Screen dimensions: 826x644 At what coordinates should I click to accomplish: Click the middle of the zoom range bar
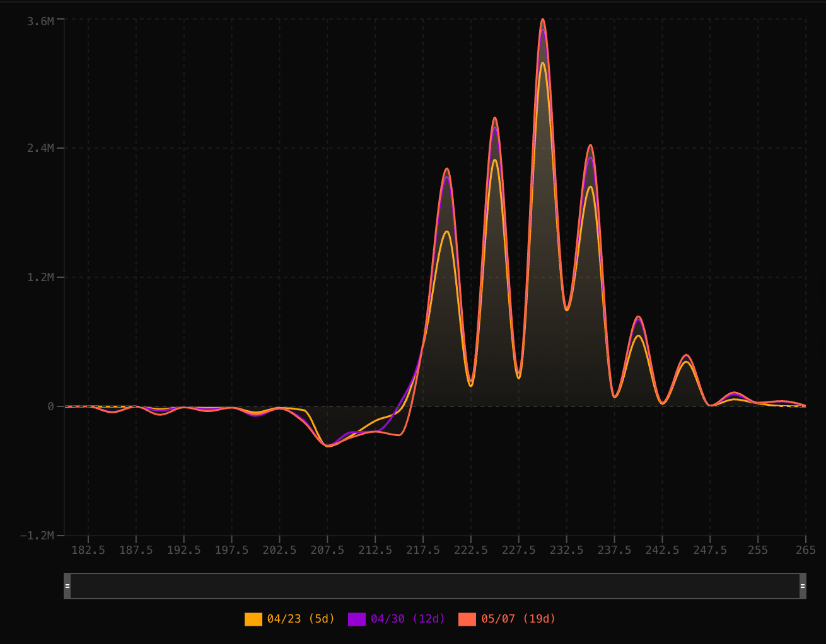click(x=435, y=586)
